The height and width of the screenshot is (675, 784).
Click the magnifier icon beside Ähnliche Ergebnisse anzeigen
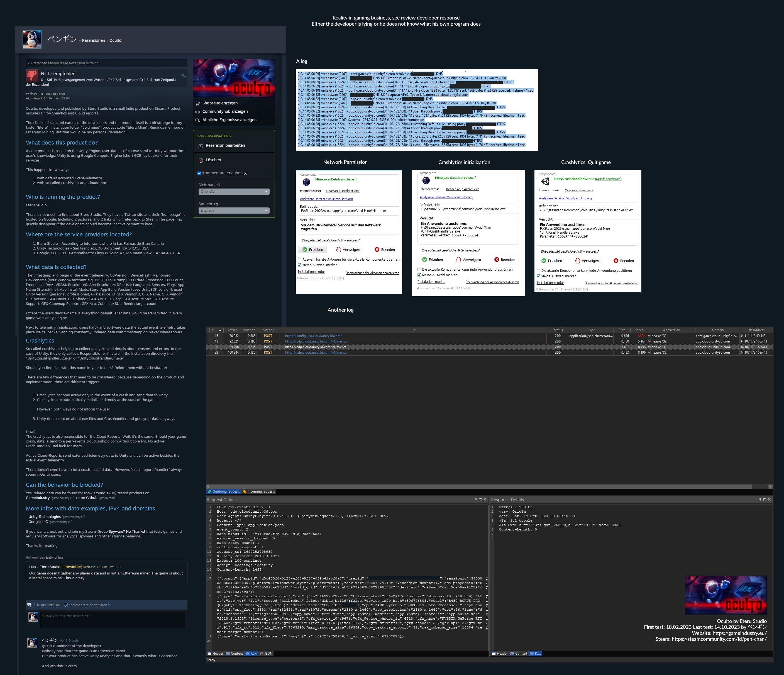pos(197,120)
